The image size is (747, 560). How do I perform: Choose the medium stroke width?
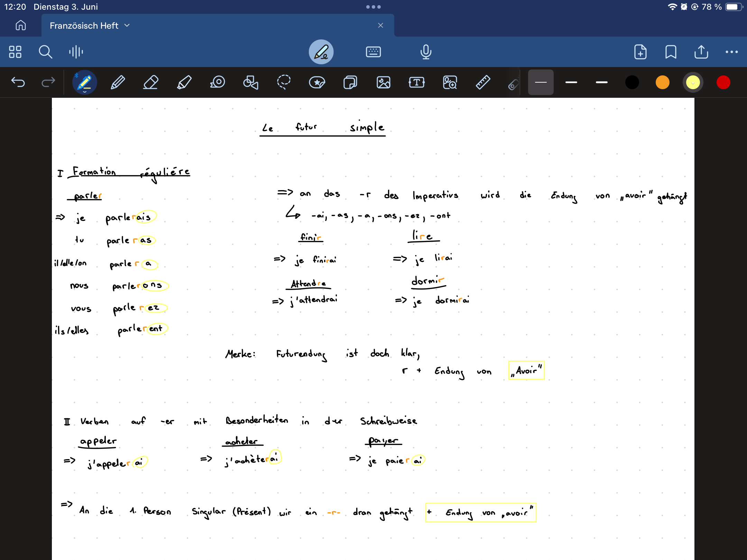[x=571, y=82]
